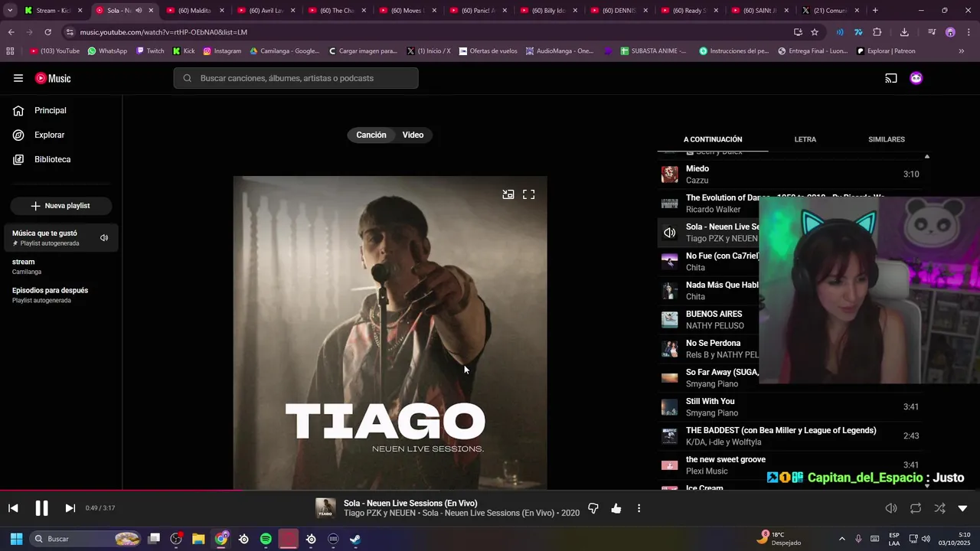The height and width of the screenshot is (551, 980).
Task: Enter fullscreen player mode
Action: (529, 194)
